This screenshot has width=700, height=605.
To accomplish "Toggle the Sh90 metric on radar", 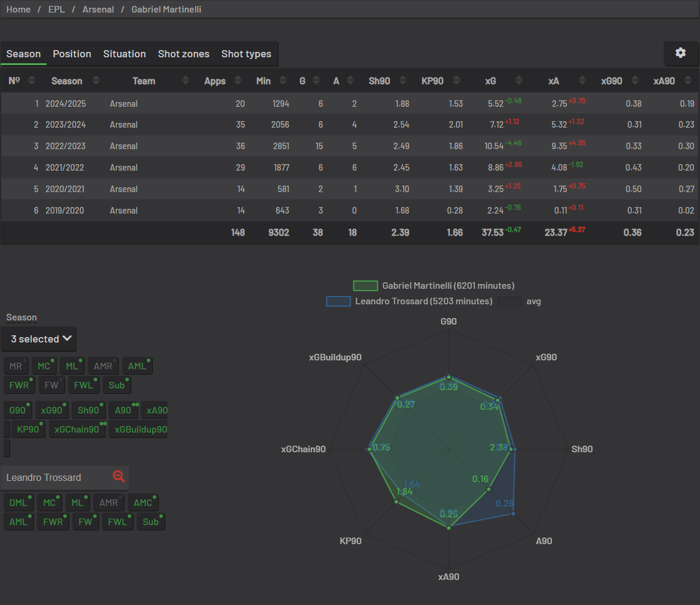I will tap(88, 410).
